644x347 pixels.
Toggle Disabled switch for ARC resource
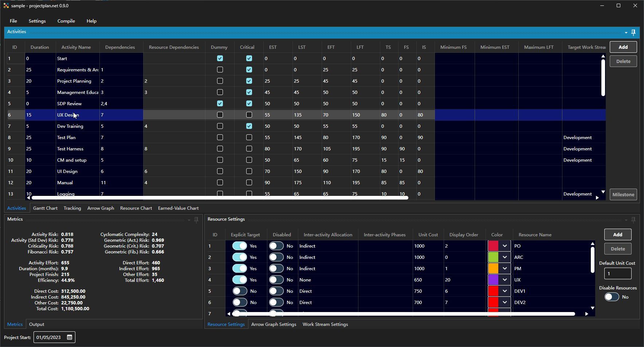coord(276,257)
